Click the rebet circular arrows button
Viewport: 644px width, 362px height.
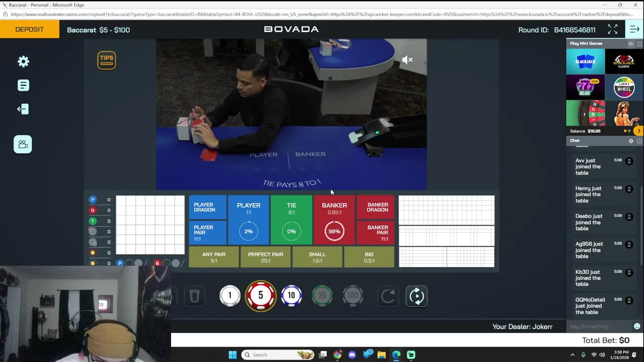(417, 296)
